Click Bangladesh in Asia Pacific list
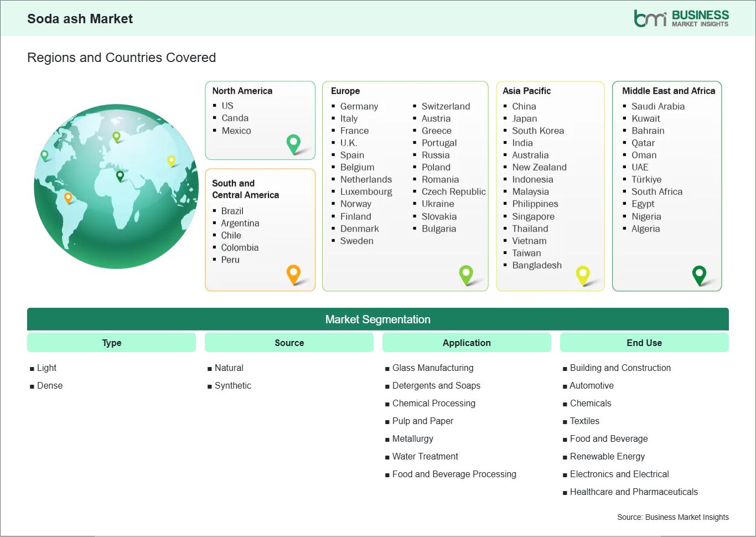 pyautogui.click(x=536, y=265)
